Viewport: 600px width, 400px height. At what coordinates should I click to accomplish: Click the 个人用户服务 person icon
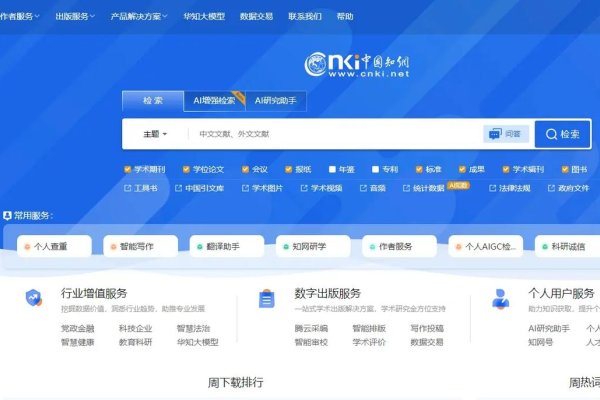[501, 299]
